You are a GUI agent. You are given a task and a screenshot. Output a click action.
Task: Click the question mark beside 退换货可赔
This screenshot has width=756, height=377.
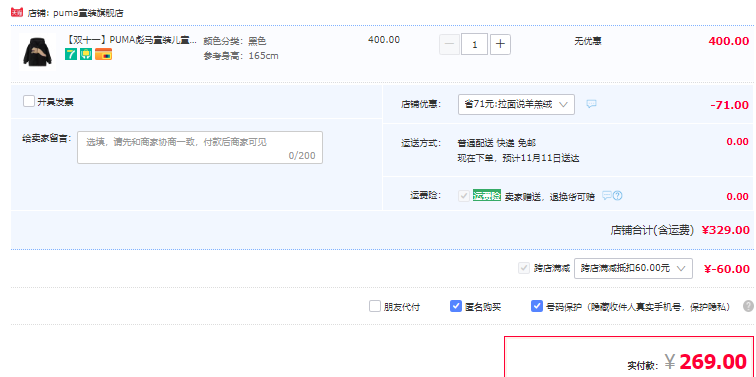[x=618, y=195]
